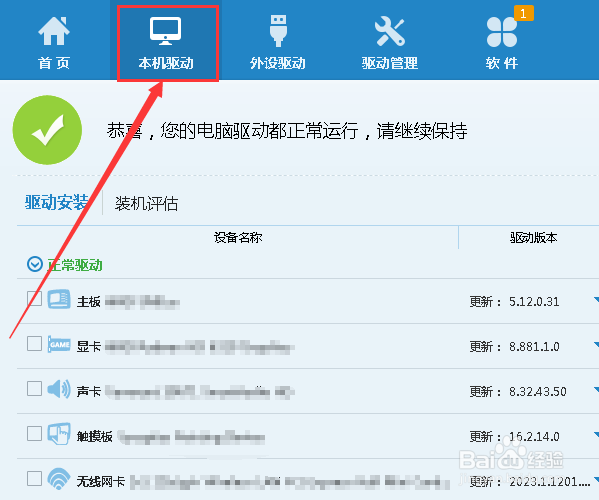Click the 触摸板 touchpad icon
Screen dimensions: 599x500
(59, 434)
